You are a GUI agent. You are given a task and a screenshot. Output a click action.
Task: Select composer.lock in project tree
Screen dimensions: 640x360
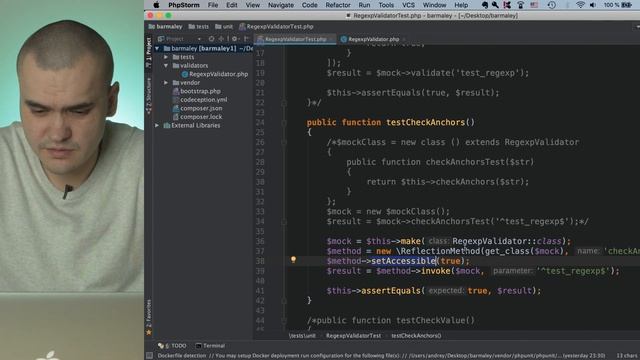pos(197,117)
